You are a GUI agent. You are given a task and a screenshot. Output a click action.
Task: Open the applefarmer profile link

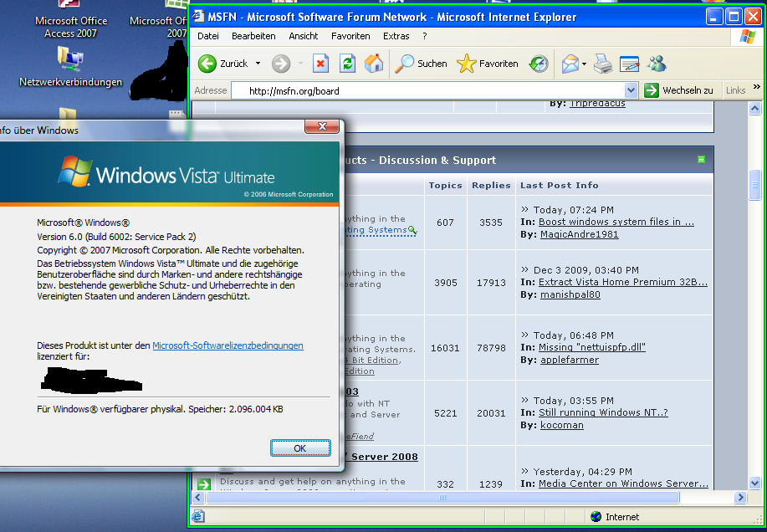pyautogui.click(x=570, y=360)
